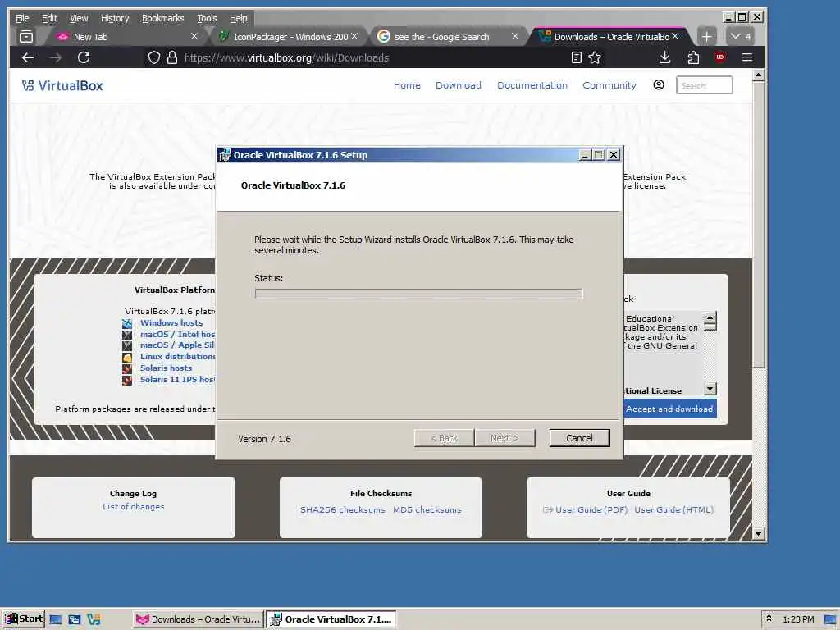This screenshot has width=840, height=630.
Task: Open the Windows hosts download link
Action: pyautogui.click(x=171, y=322)
